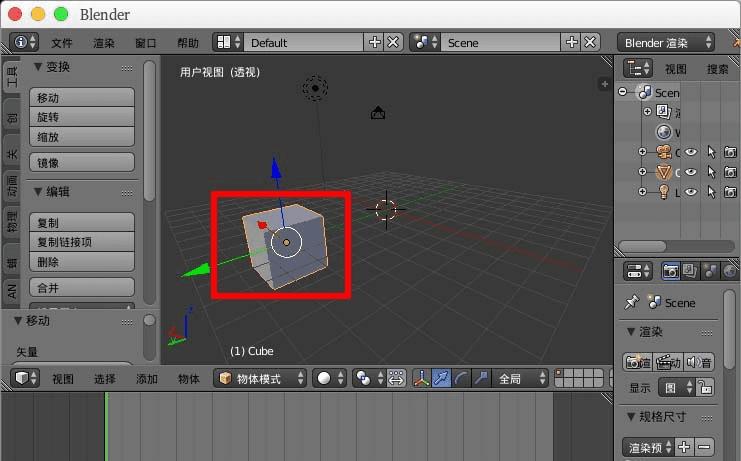
Task: Click the 旋转 button
Action: [x=82, y=117]
